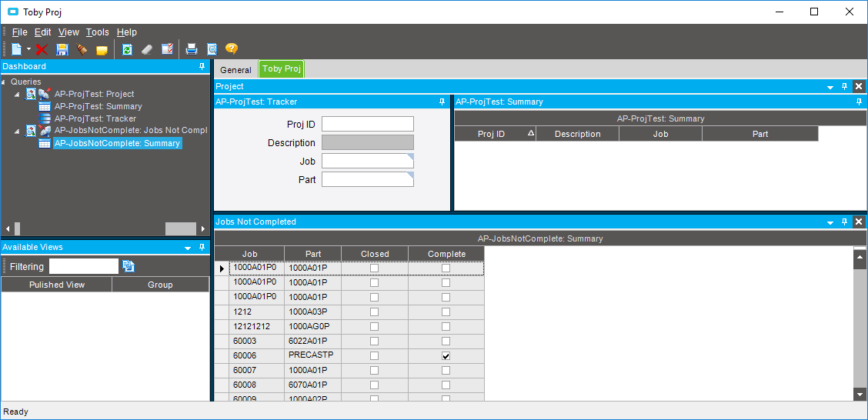Switch to the General tab
Viewport: 868px width, 420px height.
(x=235, y=70)
